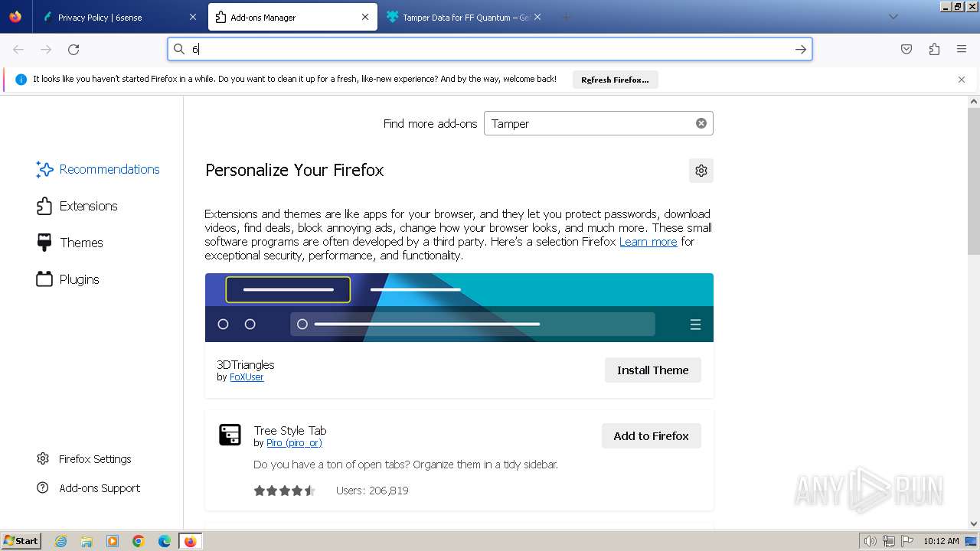The image size is (980, 551).
Task: Switch to Privacy Policy | 6sense tab
Action: [x=118, y=17]
